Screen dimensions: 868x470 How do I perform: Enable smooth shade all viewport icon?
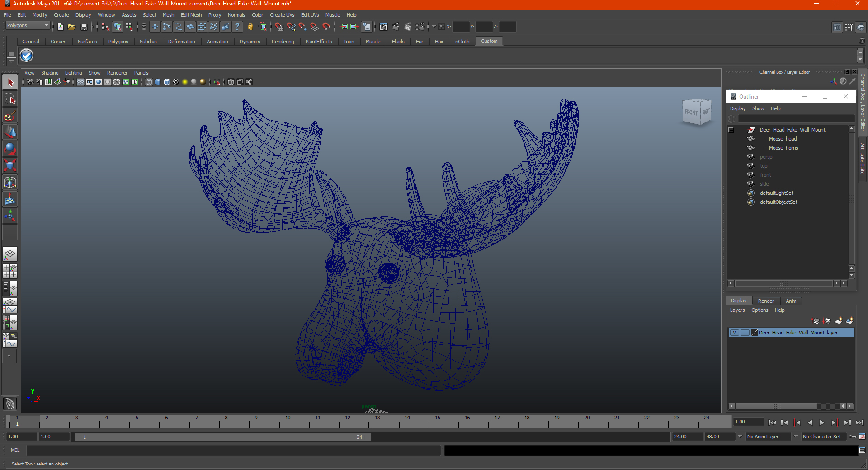[158, 82]
